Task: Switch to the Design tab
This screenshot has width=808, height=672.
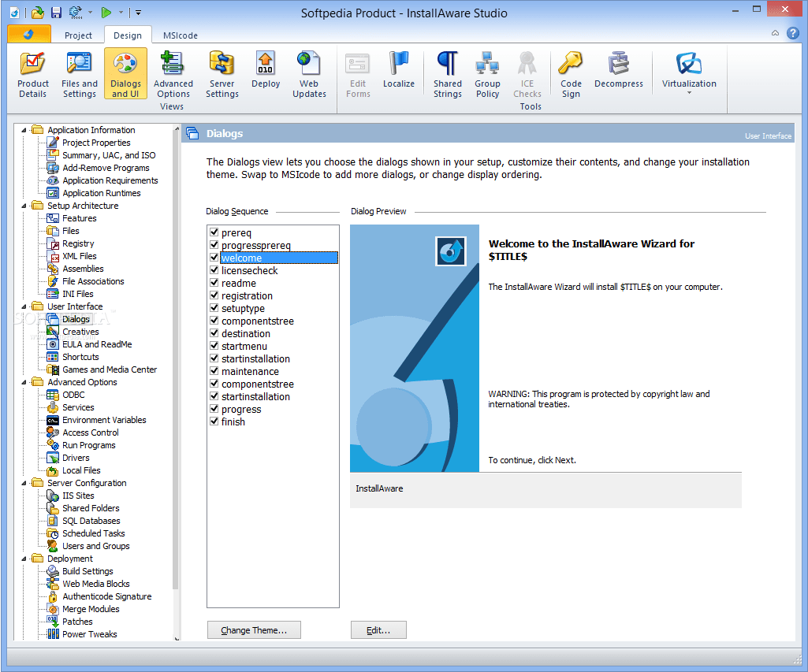Action: (x=127, y=35)
